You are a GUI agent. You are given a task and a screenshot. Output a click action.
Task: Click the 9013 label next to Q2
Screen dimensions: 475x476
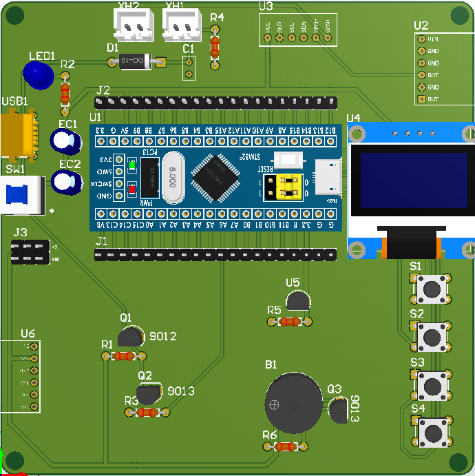click(181, 391)
